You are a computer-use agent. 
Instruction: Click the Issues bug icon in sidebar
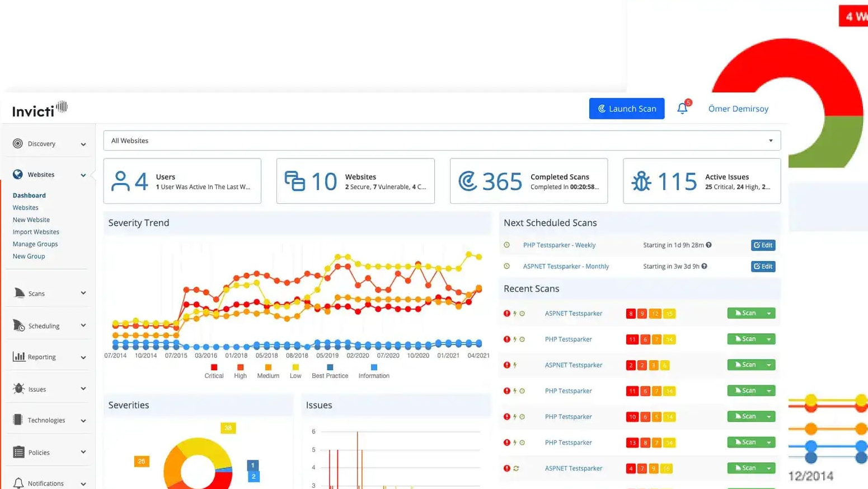tap(18, 388)
